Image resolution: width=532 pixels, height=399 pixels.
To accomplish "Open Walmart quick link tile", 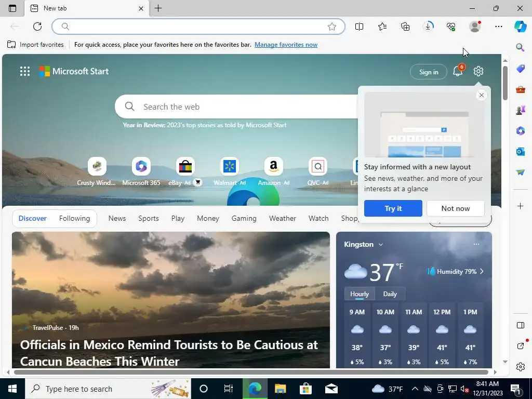I will pyautogui.click(x=229, y=171).
